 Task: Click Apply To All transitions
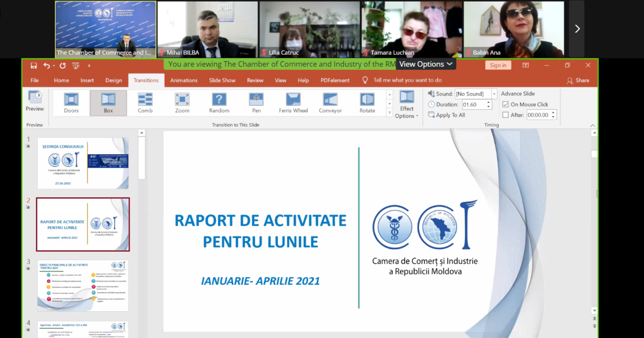pos(447,115)
